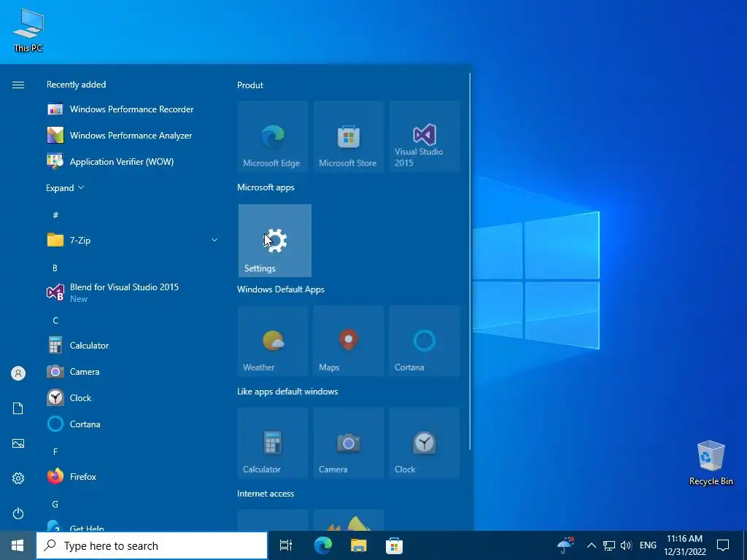Open the Weather tile
The height and width of the screenshot is (560, 747).
point(273,341)
